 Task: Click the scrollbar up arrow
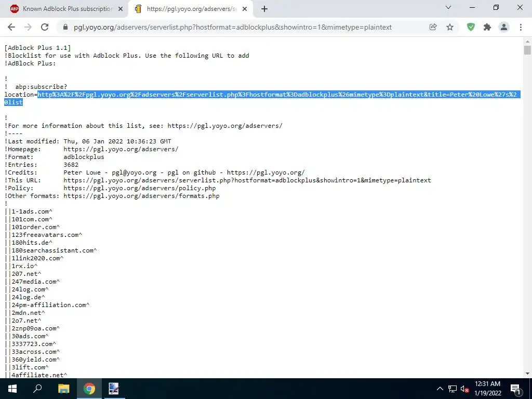(x=527, y=42)
